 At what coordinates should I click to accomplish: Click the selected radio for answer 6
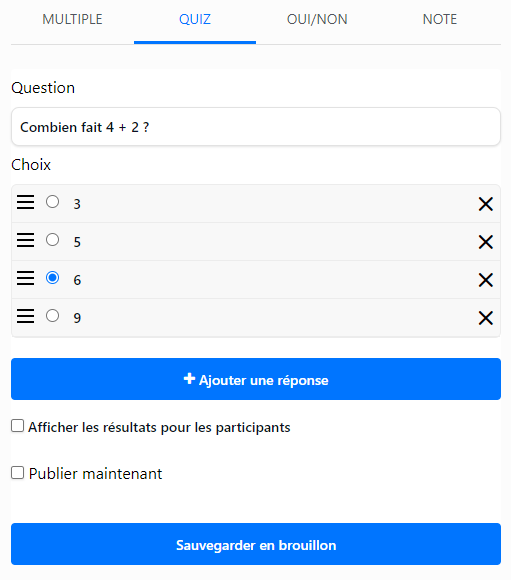point(53,277)
